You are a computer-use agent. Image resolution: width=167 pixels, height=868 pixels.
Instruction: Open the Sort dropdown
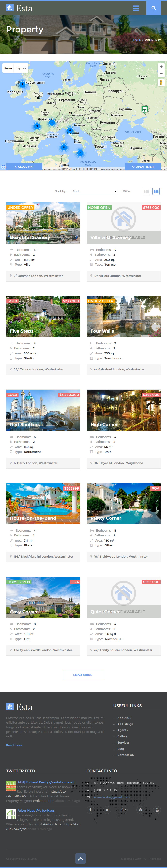[94, 191]
